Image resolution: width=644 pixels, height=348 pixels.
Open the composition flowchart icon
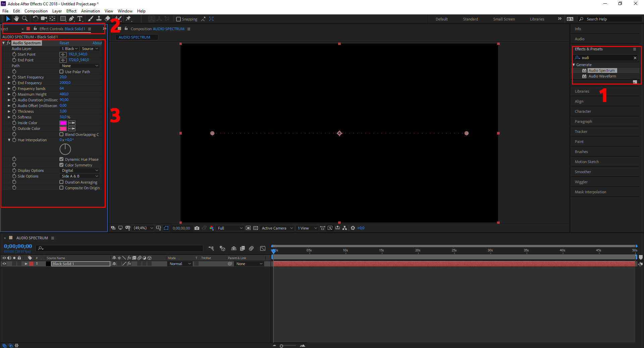pyautogui.click(x=345, y=228)
